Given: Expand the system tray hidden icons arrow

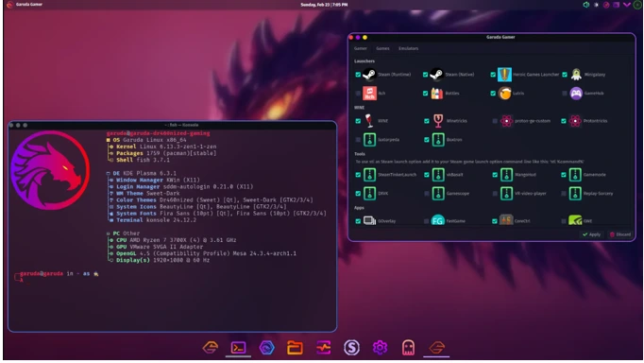Looking at the screenshot, I should tap(627, 5).
